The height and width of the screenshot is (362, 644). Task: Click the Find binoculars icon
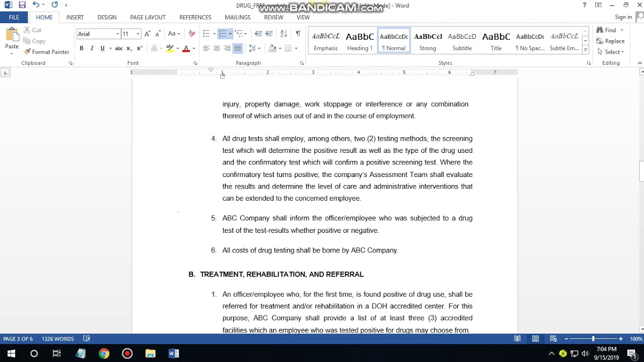click(600, 30)
